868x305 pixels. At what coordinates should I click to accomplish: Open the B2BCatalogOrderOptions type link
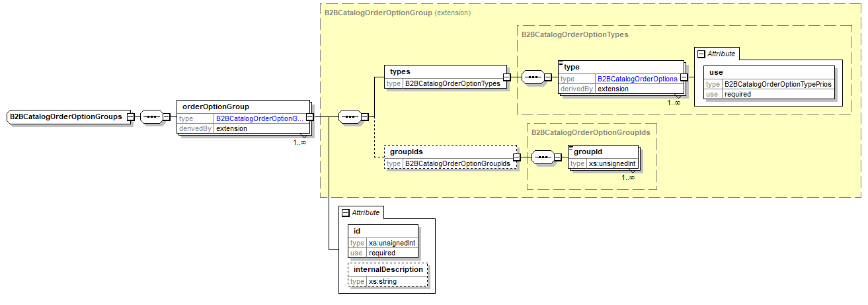pyautogui.click(x=637, y=79)
